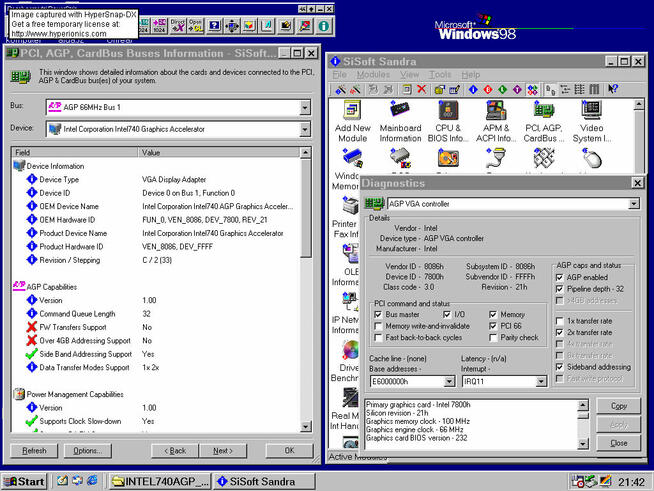Image resolution: width=654 pixels, height=491 pixels.
Task: Click the Back button
Action: pyautogui.click(x=175, y=451)
